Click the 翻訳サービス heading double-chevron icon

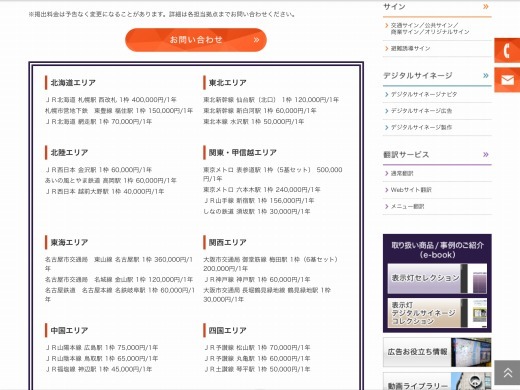(486, 154)
